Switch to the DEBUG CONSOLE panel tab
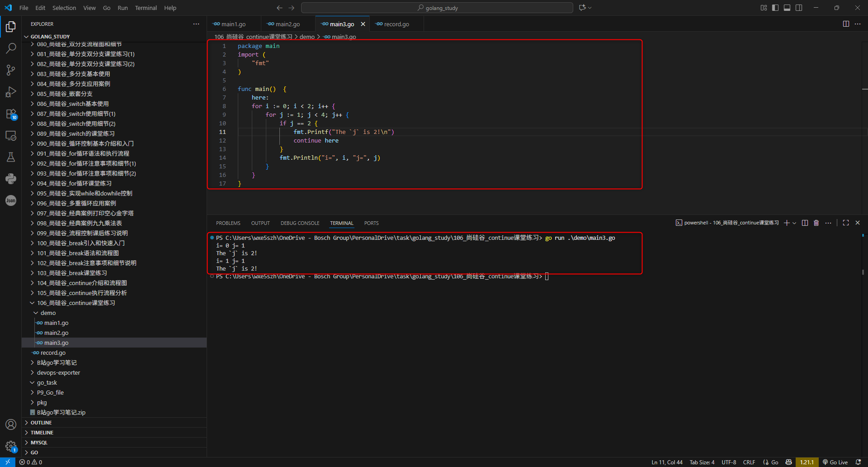This screenshot has height=467, width=868. [300, 223]
